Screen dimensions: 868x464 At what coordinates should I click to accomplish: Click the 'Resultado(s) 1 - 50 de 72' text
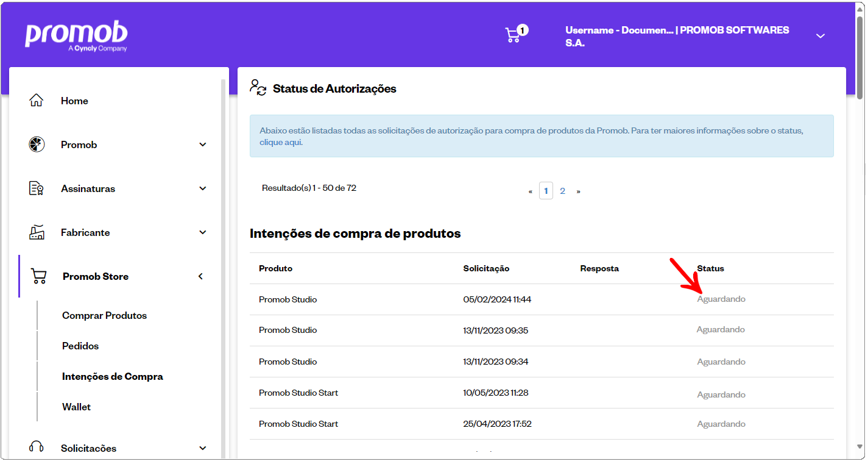(x=309, y=188)
